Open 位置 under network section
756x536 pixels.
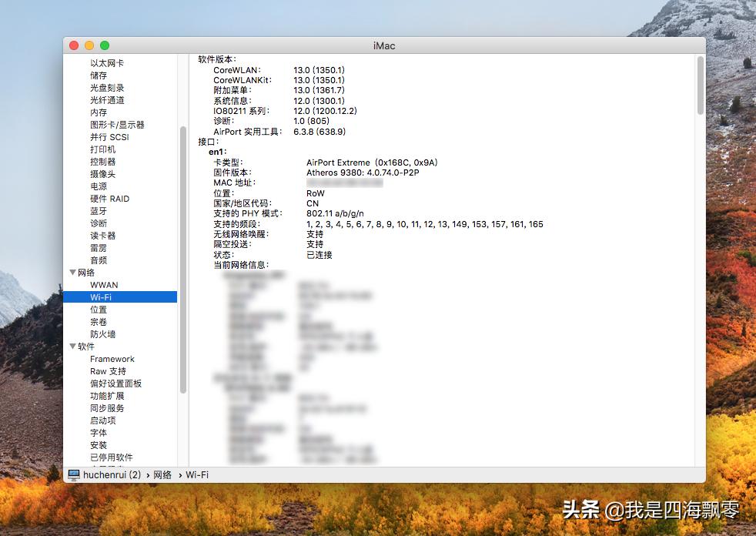99,310
